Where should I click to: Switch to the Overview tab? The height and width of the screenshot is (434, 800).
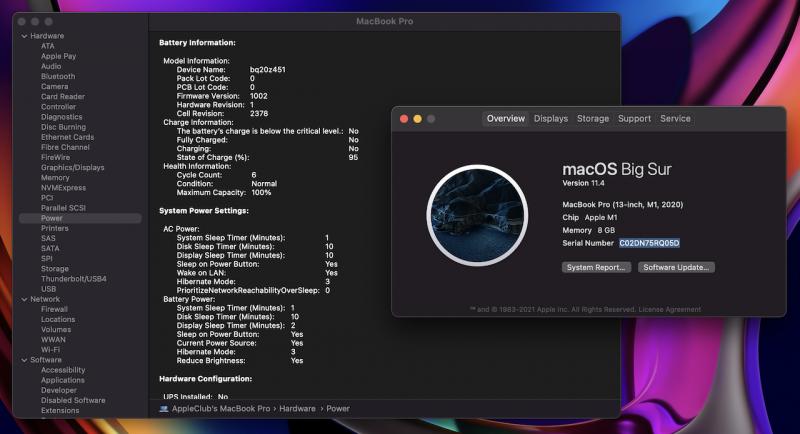click(x=505, y=119)
